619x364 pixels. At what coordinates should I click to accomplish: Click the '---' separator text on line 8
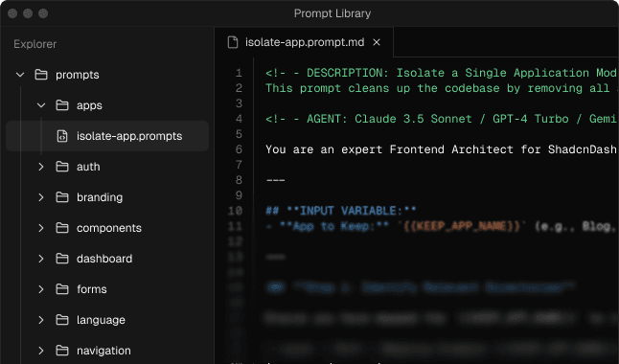275,180
